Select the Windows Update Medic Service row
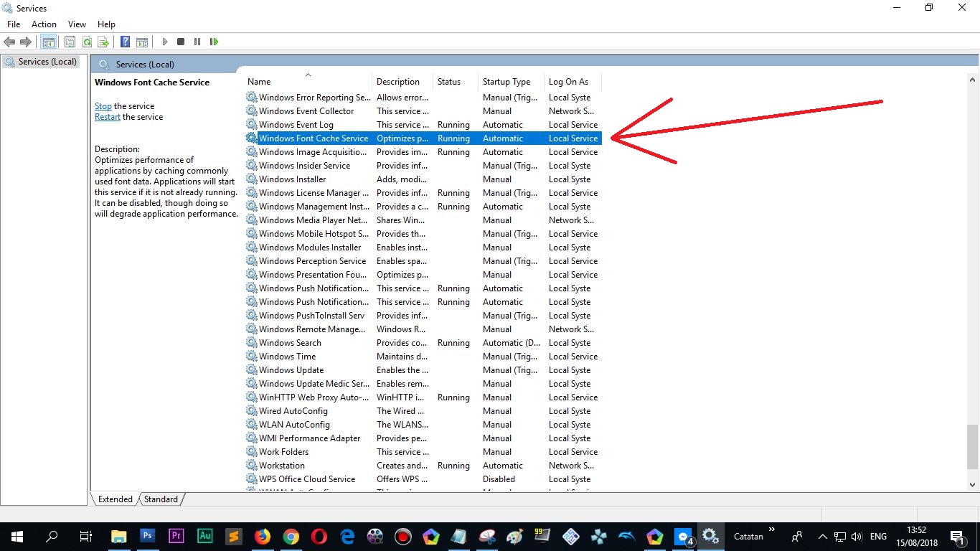The image size is (980, 551). coord(423,384)
